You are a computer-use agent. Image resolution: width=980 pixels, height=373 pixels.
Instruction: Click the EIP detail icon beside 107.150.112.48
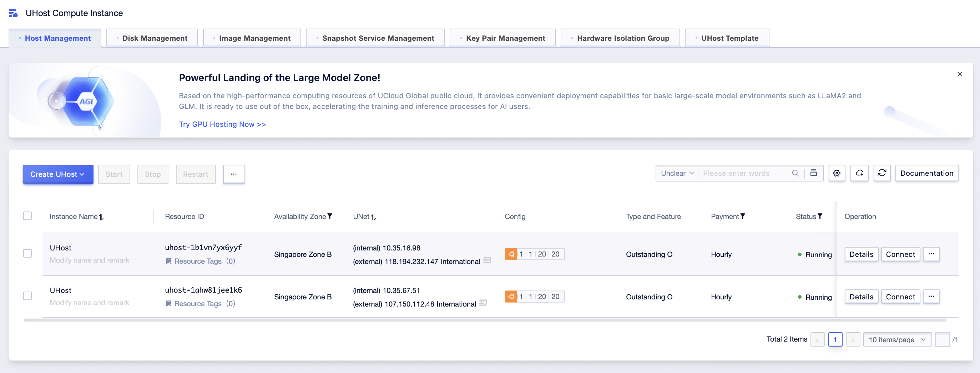(x=483, y=303)
